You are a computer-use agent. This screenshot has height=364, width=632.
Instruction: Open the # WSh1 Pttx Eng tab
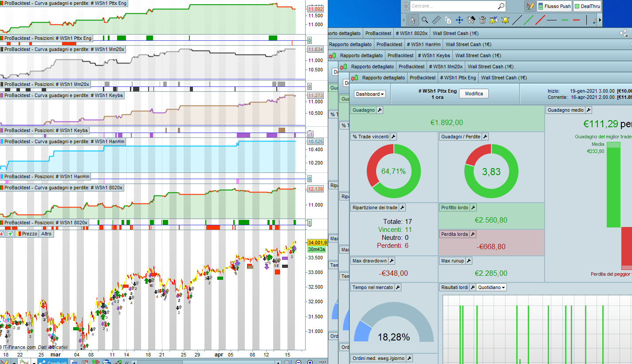pos(458,78)
